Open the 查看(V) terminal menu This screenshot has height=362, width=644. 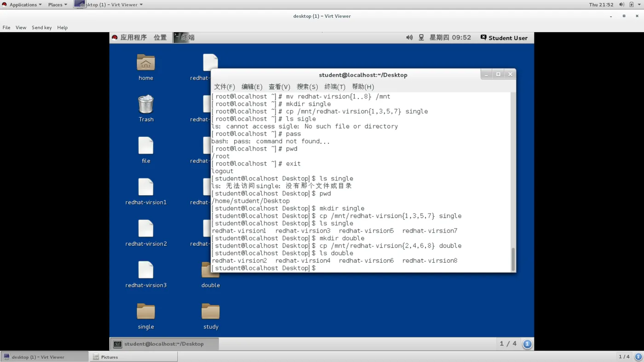point(280,87)
